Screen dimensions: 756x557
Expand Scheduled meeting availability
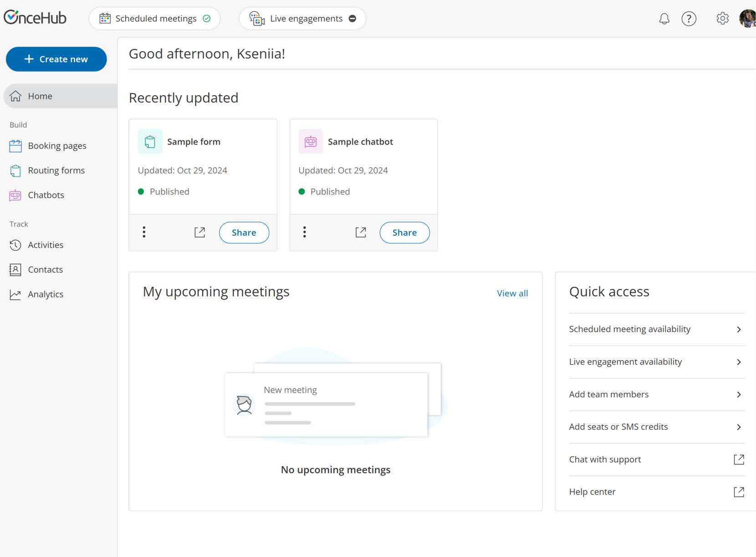(x=656, y=329)
